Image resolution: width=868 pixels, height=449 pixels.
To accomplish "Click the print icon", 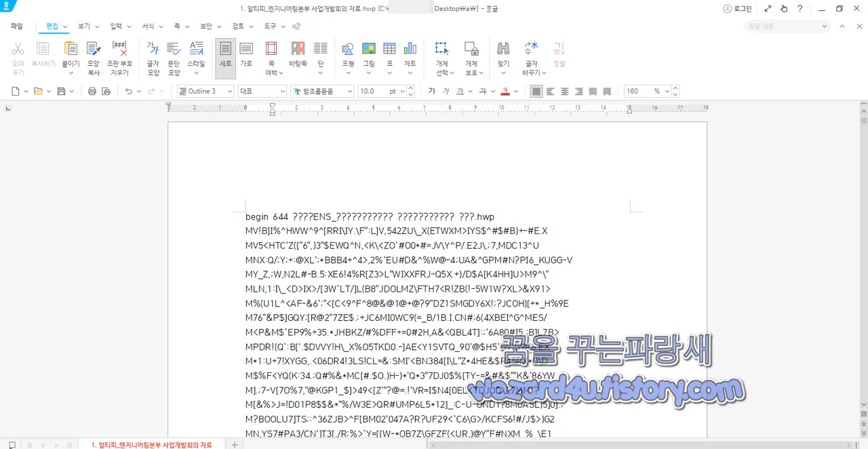I will tap(92, 91).
